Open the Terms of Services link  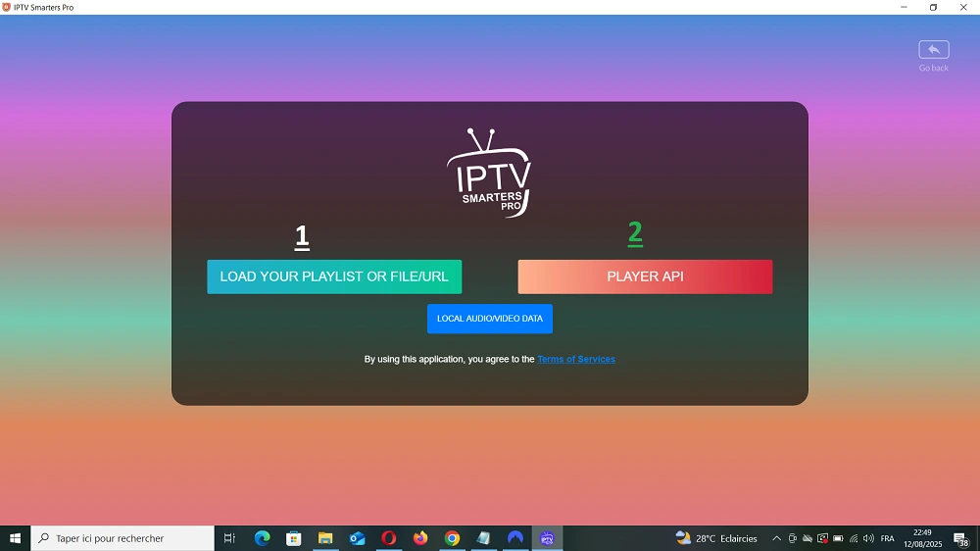pyautogui.click(x=576, y=359)
